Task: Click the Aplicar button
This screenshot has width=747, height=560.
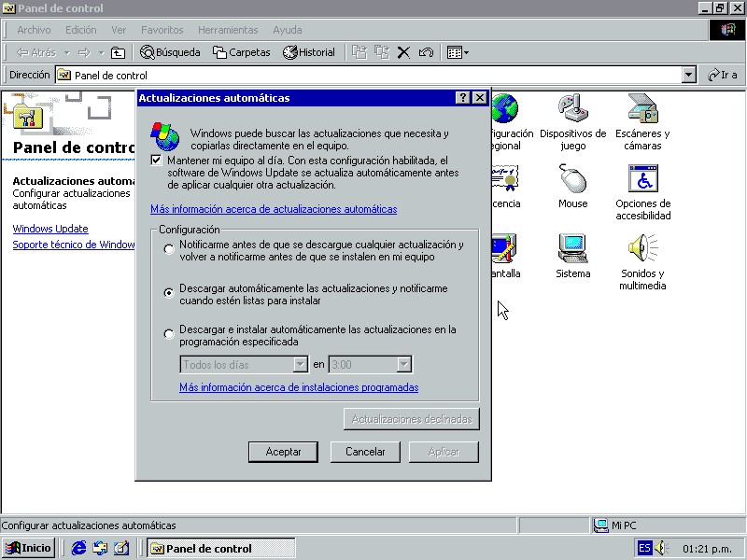Action: (x=444, y=452)
